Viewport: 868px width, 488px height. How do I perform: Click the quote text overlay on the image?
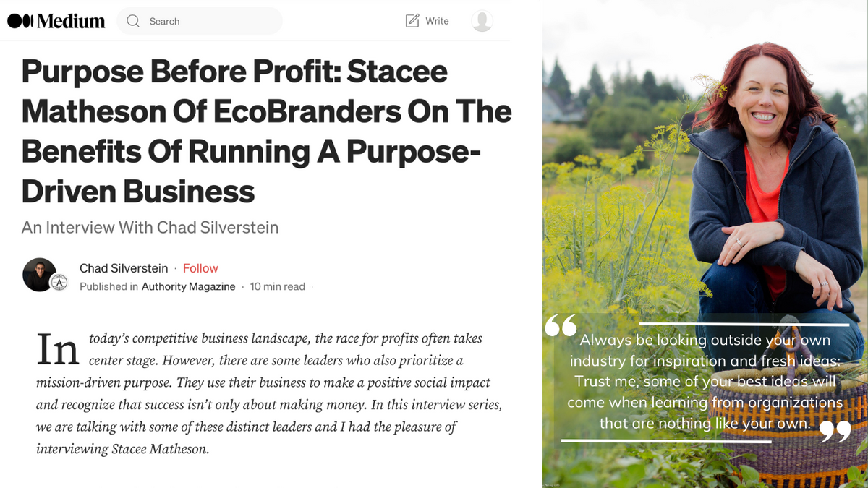pos(702,381)
